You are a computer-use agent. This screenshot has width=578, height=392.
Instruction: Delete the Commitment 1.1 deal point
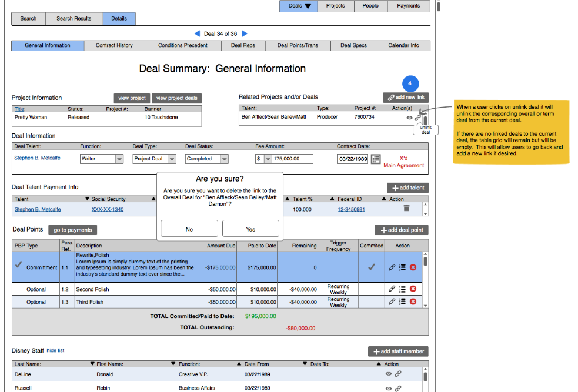413,267
